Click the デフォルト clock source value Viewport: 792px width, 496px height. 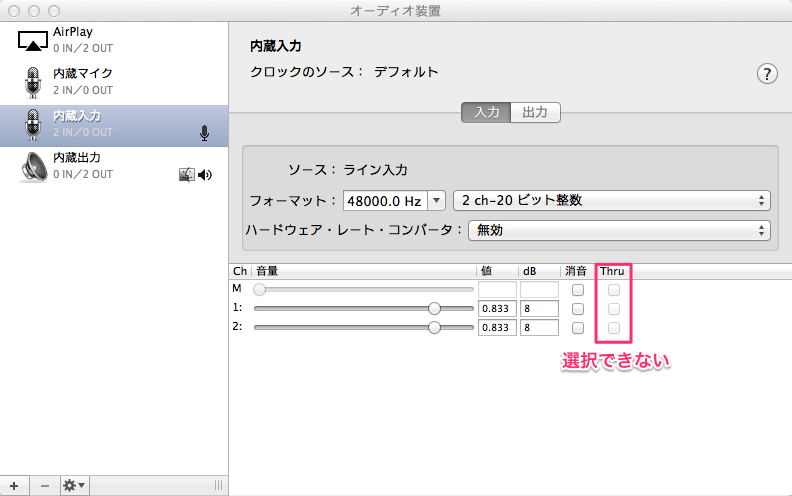pos(406,72)
